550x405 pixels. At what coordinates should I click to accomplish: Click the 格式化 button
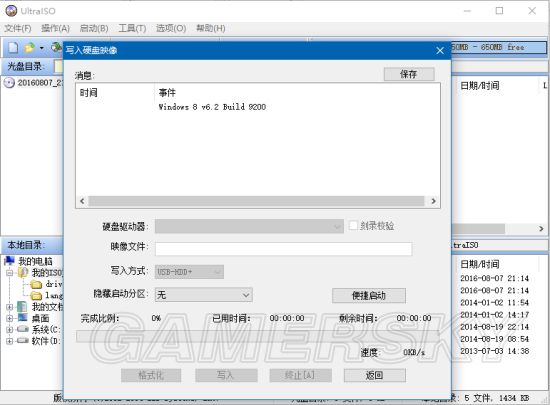pos(151,376)
